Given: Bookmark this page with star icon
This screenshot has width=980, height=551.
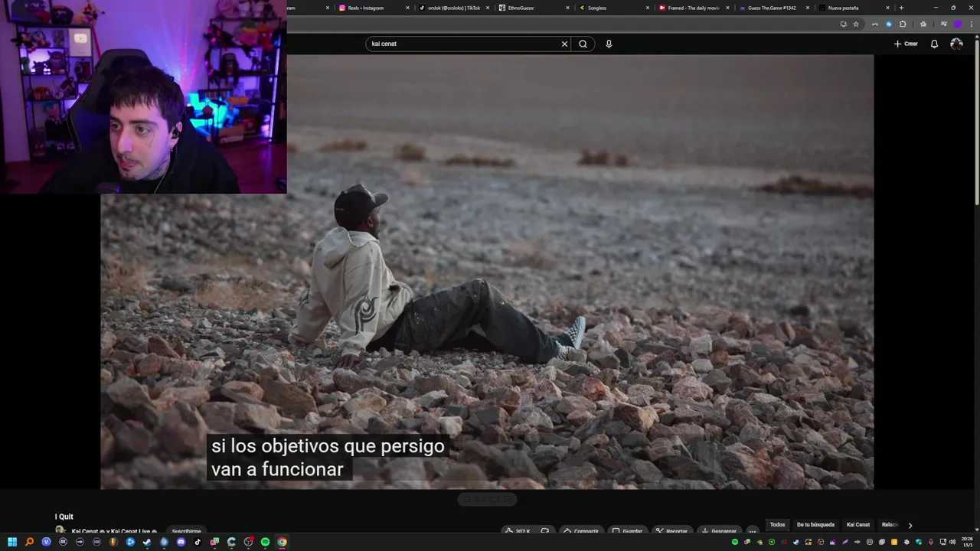Looking at the screenshot, I should [856, 24].
